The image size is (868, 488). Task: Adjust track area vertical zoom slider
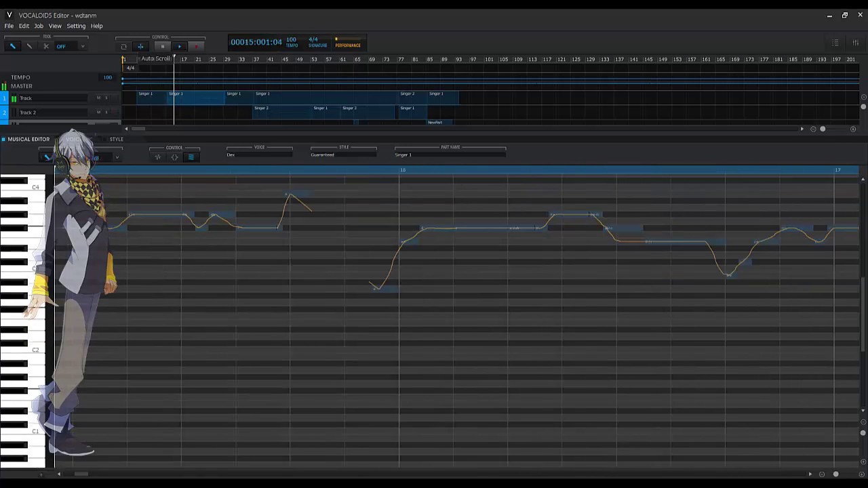pyautogui.click(x=863, y=107)
